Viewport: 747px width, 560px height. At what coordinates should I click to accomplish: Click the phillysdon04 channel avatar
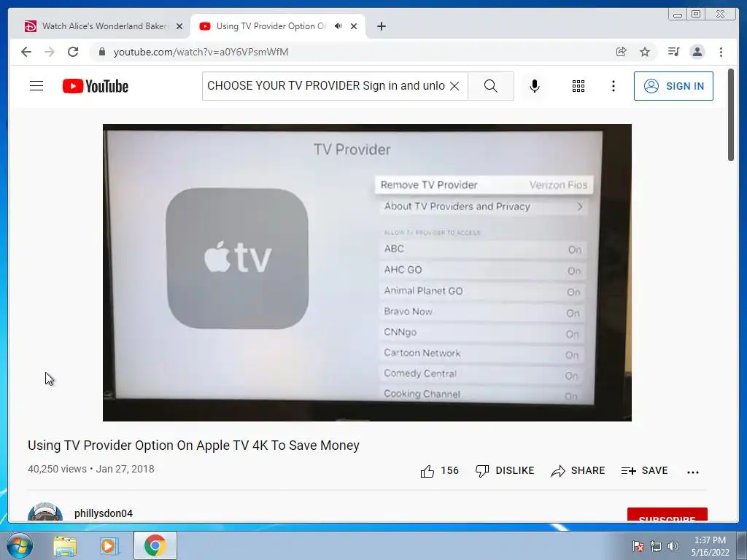click(x=45, y=513)
